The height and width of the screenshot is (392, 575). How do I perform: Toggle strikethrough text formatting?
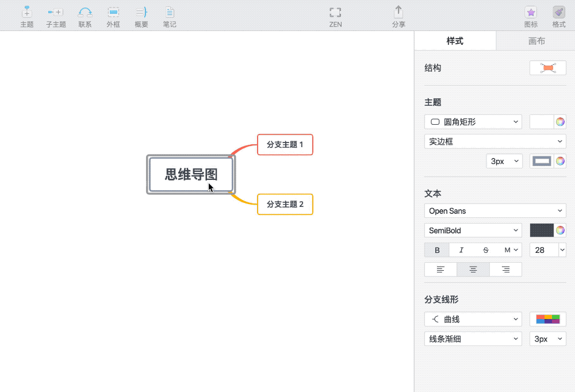click(485, 250)
